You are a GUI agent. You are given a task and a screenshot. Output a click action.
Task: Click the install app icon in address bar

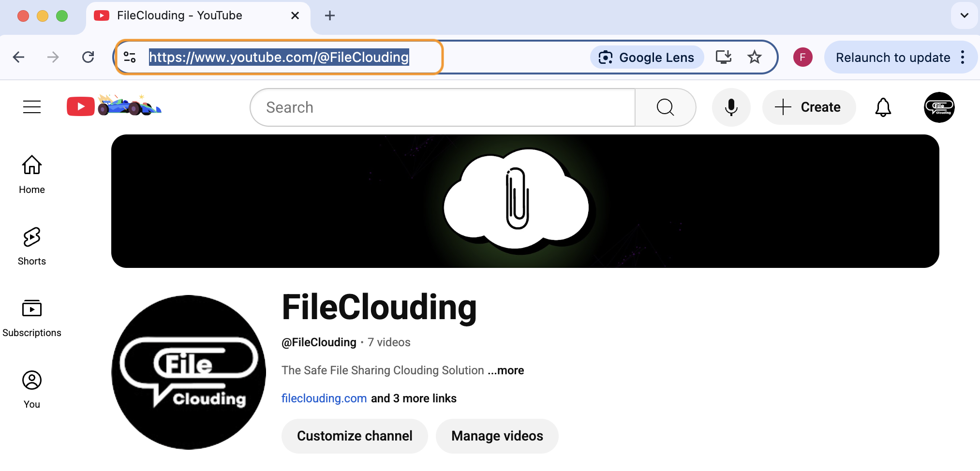pyautogui.click(x=724, y=58)
